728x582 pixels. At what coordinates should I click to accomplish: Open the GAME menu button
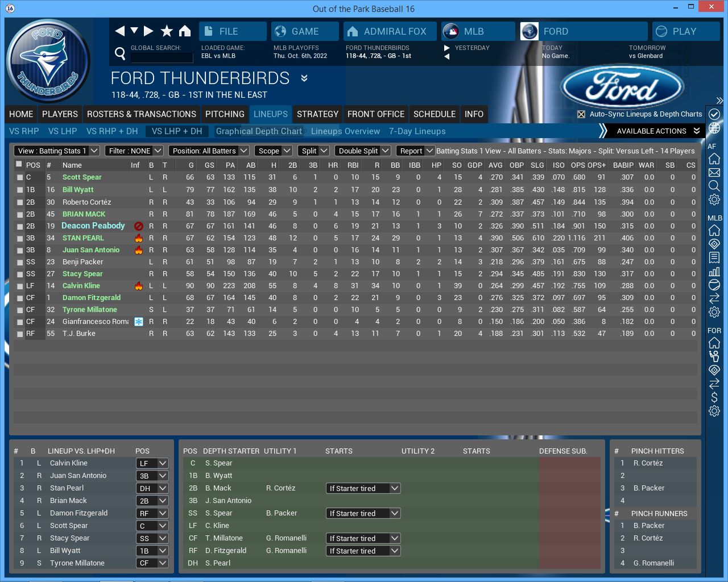pyautogui.click(x=305, y=31)
